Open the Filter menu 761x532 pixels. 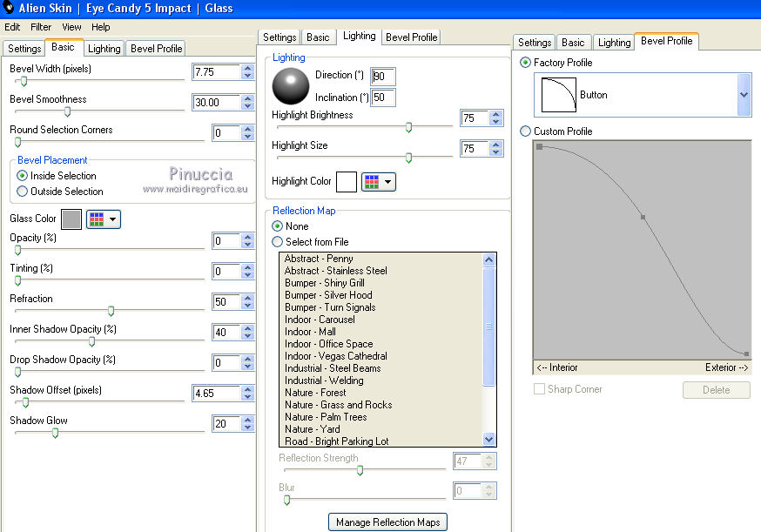click(x=41, y=27)
